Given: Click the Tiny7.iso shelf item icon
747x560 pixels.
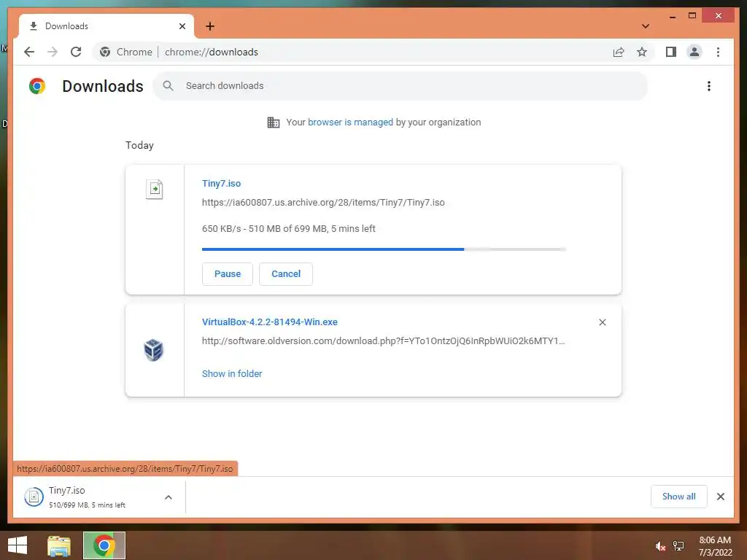Looking at the screenshot, I should 34,497.
